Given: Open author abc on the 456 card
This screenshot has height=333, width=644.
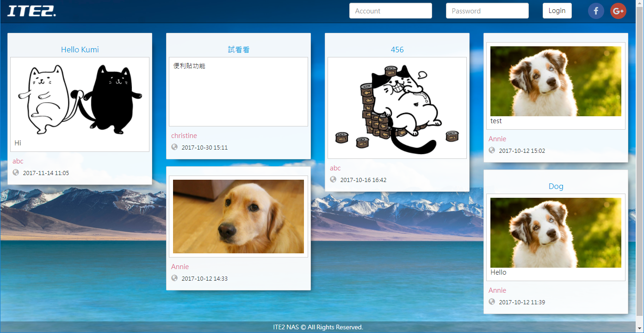Looking at the screenshot, I should 335,168.
